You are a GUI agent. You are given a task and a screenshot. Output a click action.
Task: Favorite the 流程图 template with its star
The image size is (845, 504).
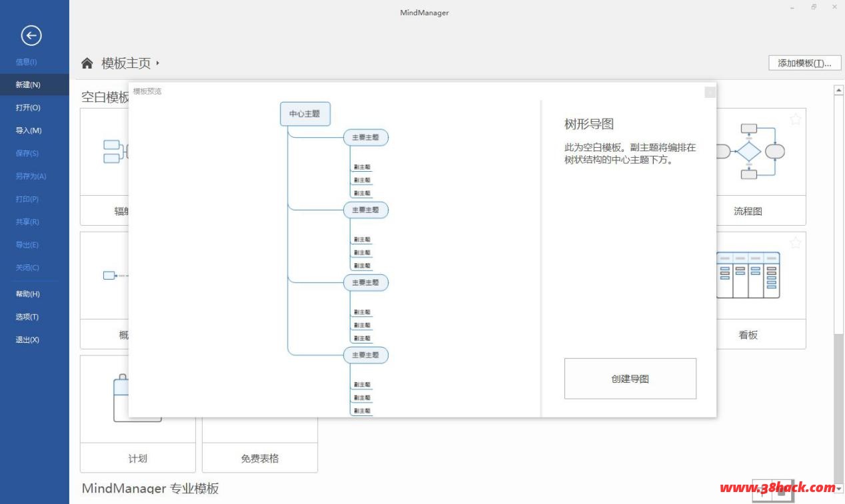796,119
